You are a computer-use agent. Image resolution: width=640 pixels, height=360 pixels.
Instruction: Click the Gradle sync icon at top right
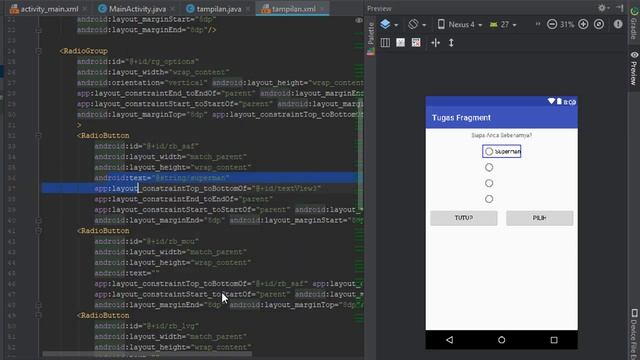click(x=634, y=11)
